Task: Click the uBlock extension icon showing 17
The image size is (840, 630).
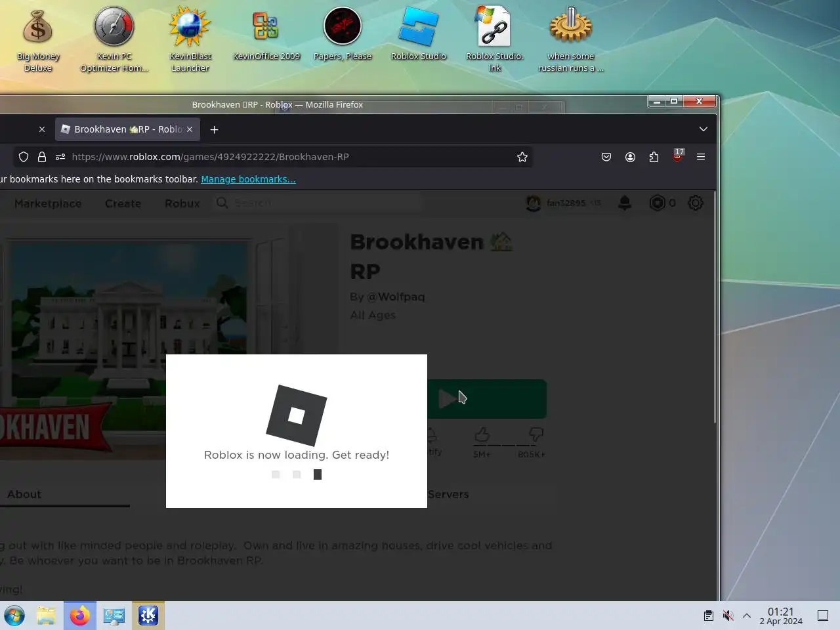Action: (678, 156)
